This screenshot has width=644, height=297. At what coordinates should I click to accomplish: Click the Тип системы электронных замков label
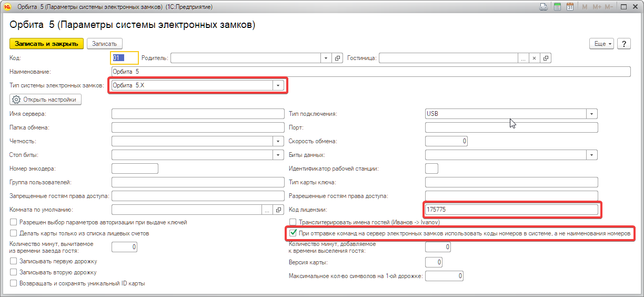pos(57,85)
